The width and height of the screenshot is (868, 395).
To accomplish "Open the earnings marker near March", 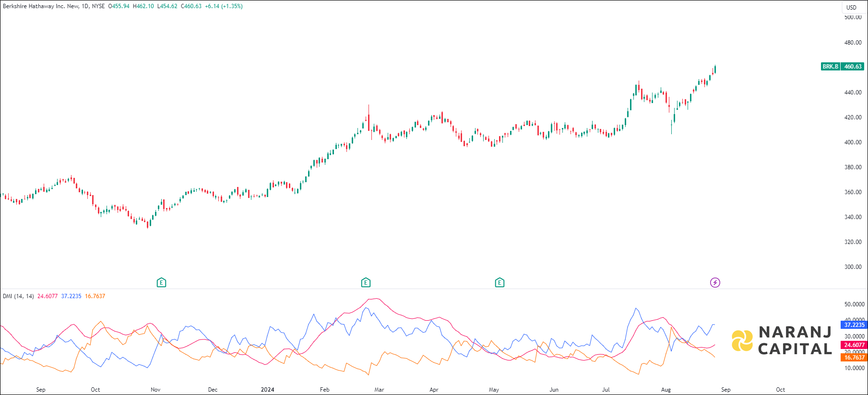I will (366, 283).
